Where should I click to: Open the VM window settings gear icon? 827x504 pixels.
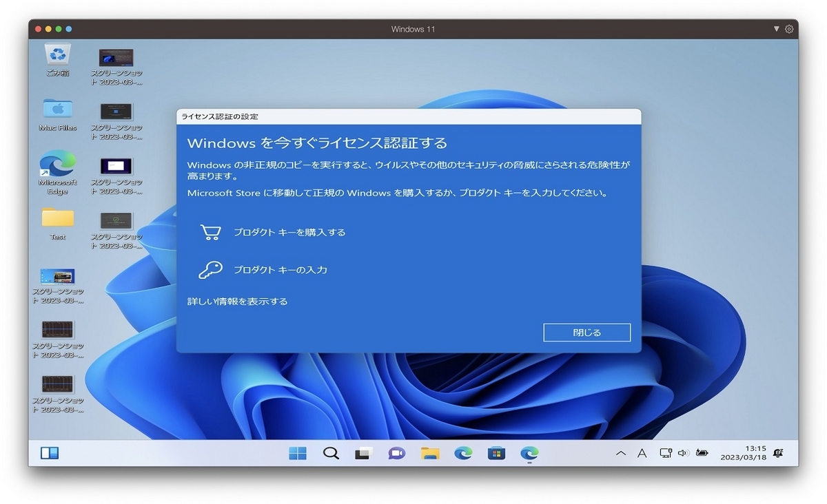[789, 29]
